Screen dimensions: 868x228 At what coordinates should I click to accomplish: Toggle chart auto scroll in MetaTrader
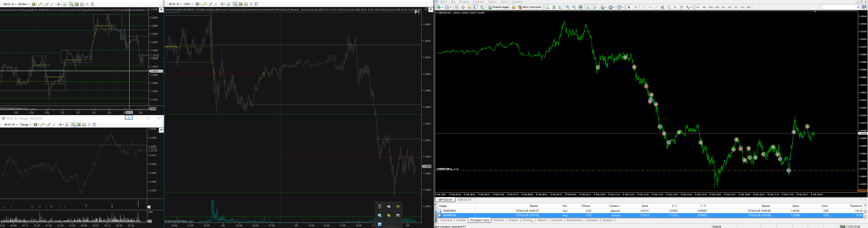tap(588, 7)
